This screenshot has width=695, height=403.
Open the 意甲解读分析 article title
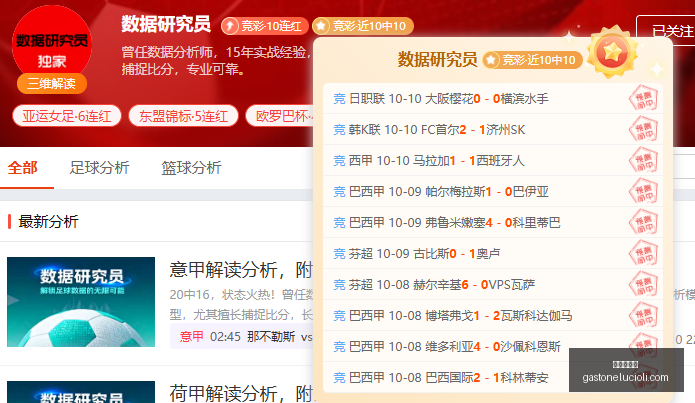coord(241,270)
